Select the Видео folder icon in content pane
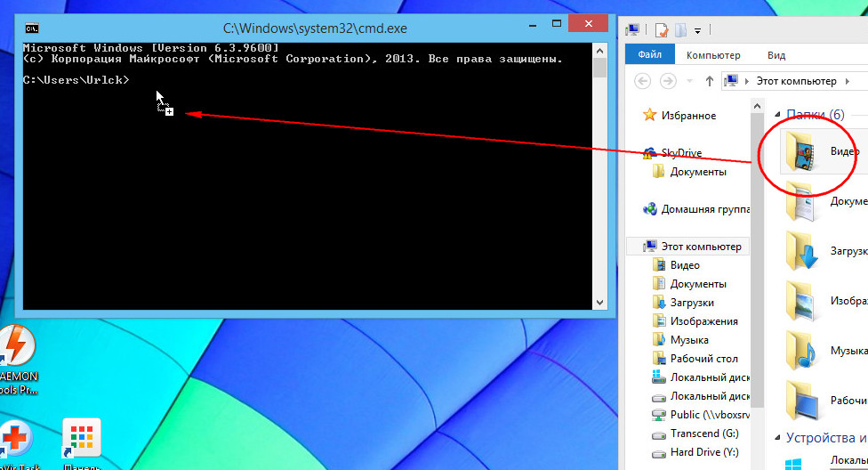The image size is (868, 470). point(800,150)
